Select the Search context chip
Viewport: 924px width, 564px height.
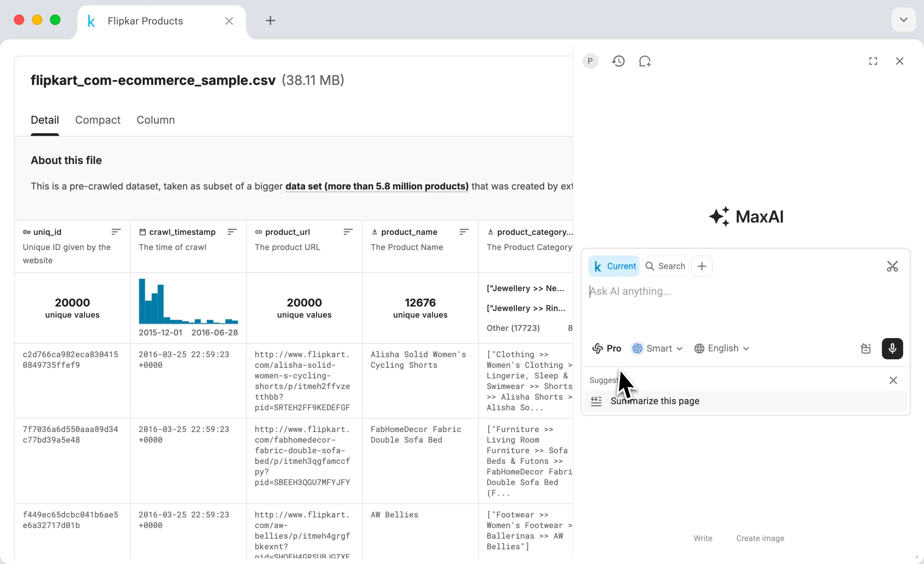665,266
